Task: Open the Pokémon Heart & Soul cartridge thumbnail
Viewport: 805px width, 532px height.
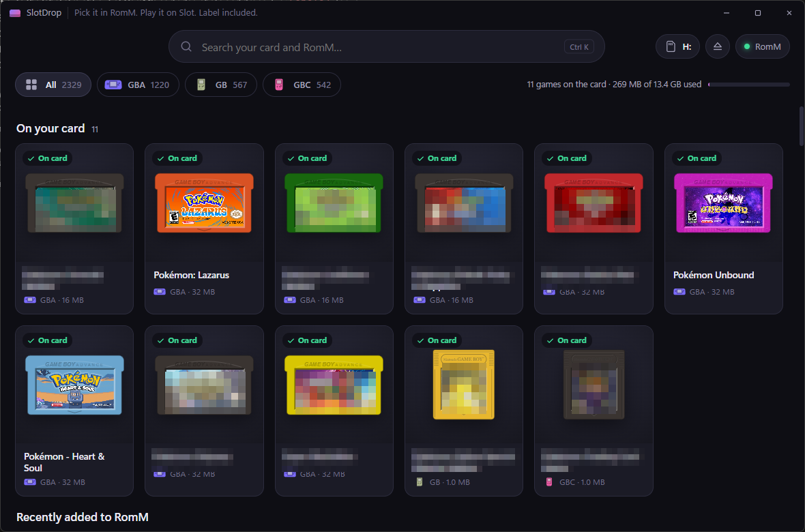Action: click(x=74, y=385)
